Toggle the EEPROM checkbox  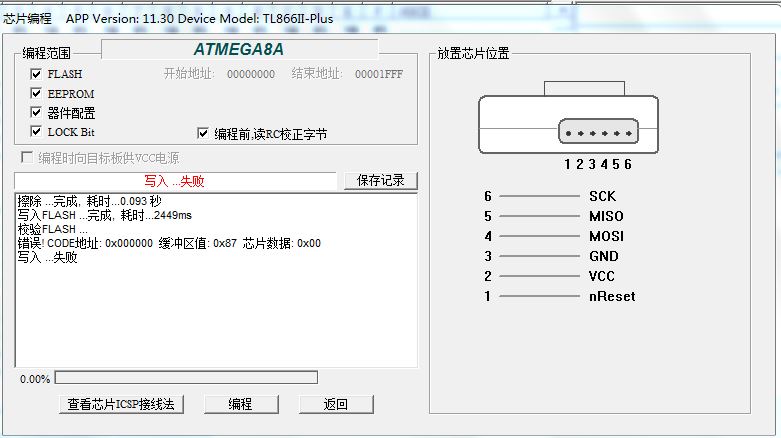point(36,94)
